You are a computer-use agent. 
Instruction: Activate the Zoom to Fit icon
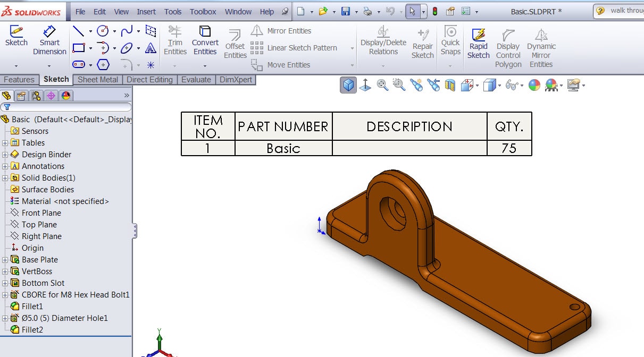[x=382, y=85]
